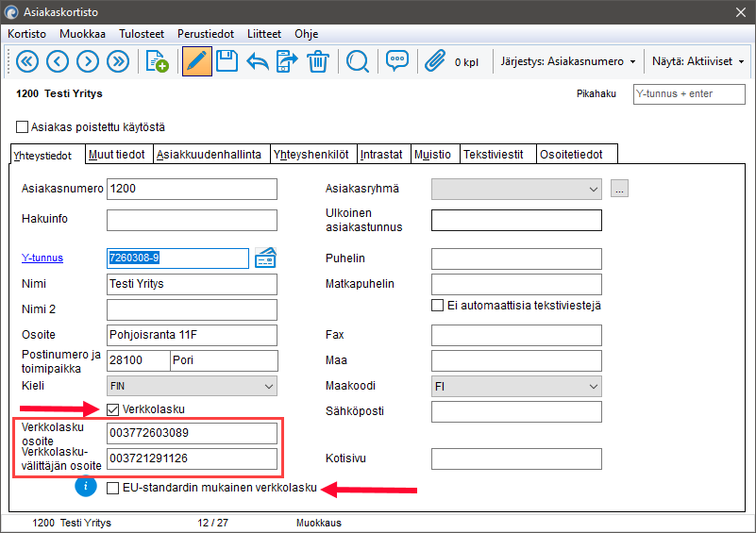Open the Muokkaa menu

tap(82, 34)
